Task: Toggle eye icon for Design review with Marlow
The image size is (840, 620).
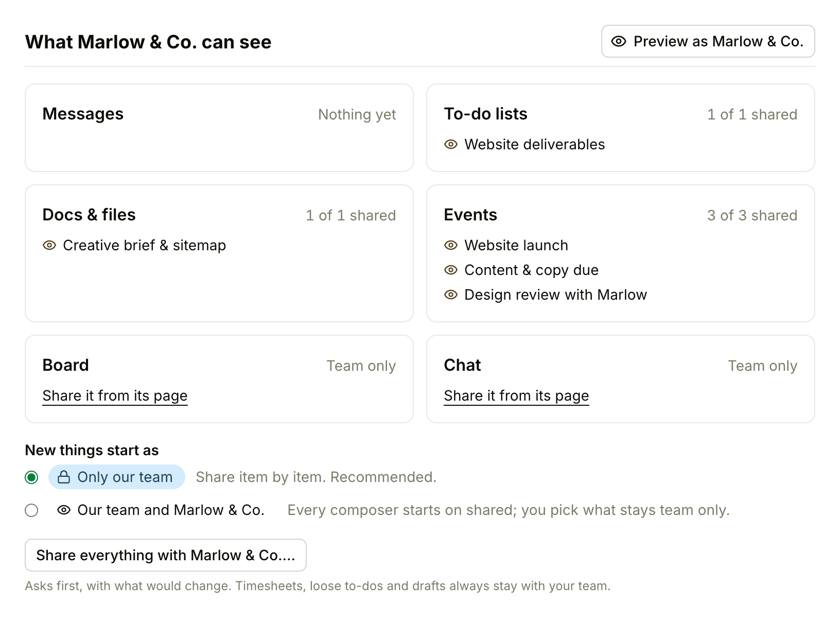Action: tap(451, 295)
